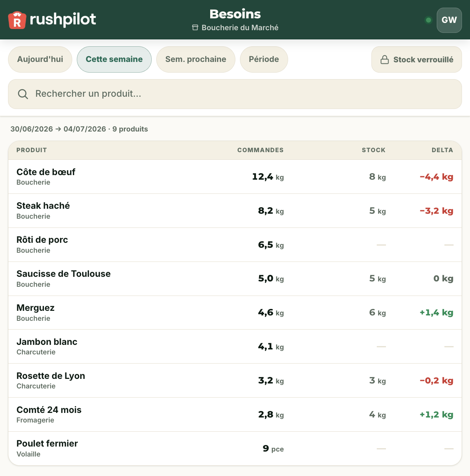Open the GW user avatar menu
The image size is (470, 476).
[x=449, y=20]
